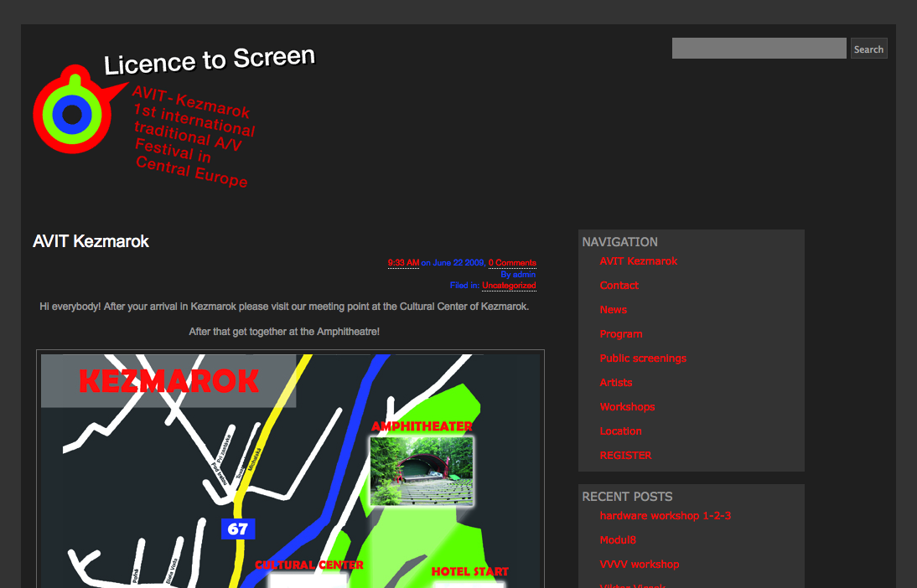
Task: Click the Kezmarok map image
Action: (x=291, y=469)
